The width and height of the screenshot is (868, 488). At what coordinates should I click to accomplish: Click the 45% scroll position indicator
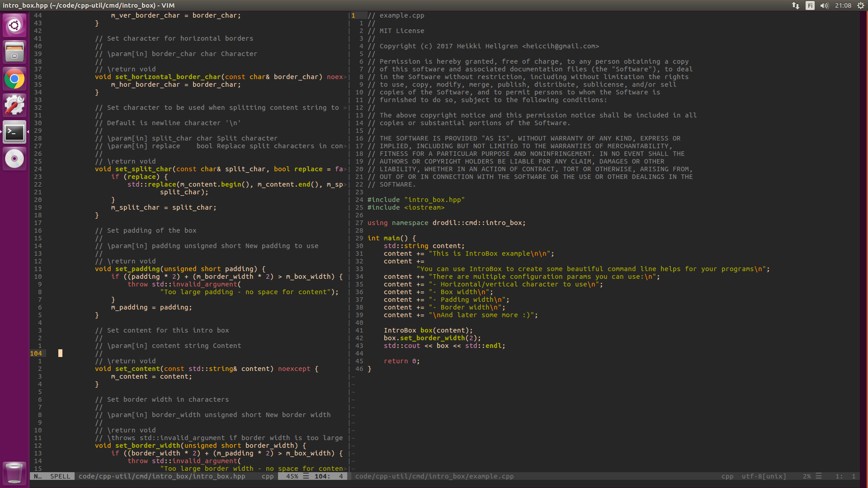tap(292, 476)
